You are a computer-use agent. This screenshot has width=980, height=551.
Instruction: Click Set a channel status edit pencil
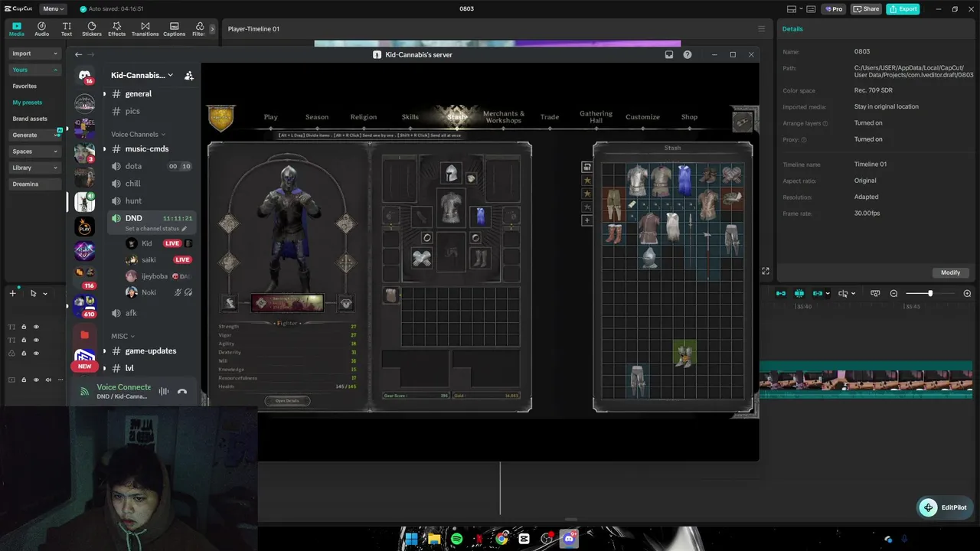click(184, 229)
